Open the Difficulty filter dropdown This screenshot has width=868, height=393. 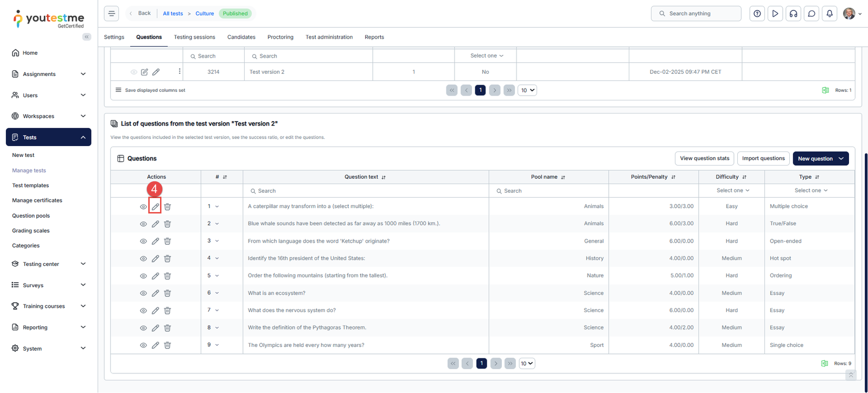(x=732, y=191)
